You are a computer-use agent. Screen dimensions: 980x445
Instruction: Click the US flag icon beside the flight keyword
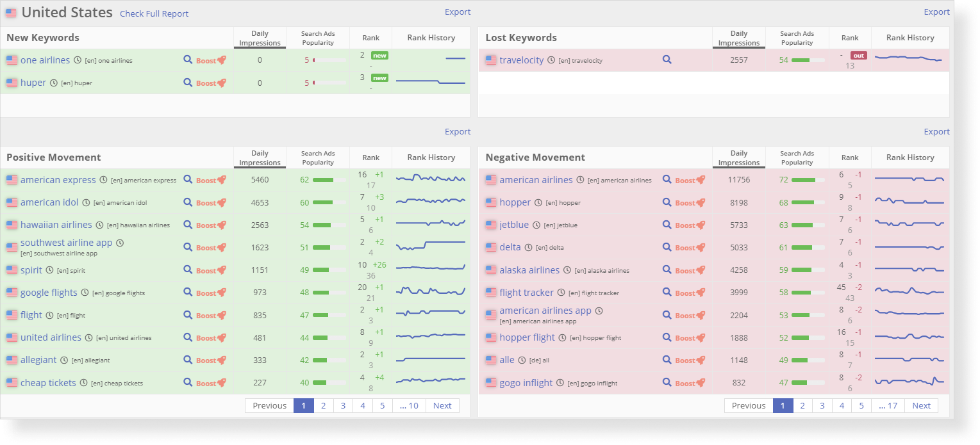click(x=12, y=315)
